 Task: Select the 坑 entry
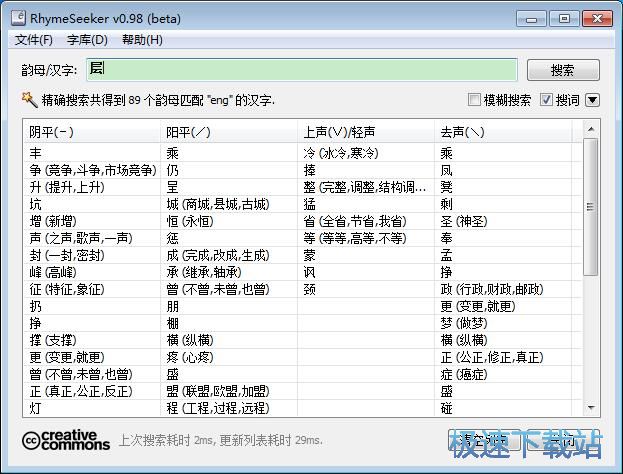(35, 204)
